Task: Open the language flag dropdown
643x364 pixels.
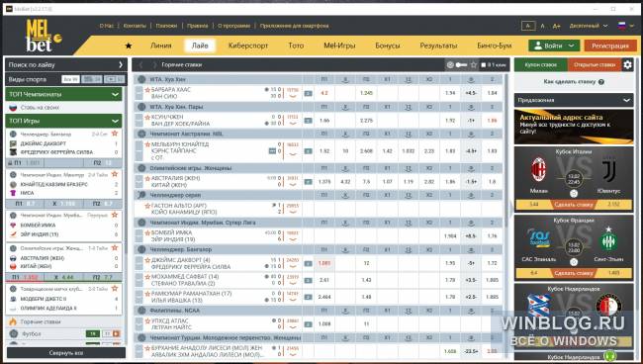Action: coord(625,26)
